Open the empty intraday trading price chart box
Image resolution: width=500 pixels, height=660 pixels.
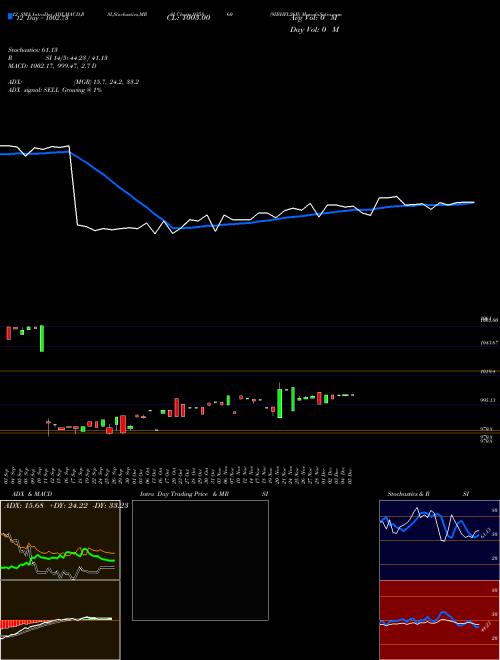(x=200, y=560)
